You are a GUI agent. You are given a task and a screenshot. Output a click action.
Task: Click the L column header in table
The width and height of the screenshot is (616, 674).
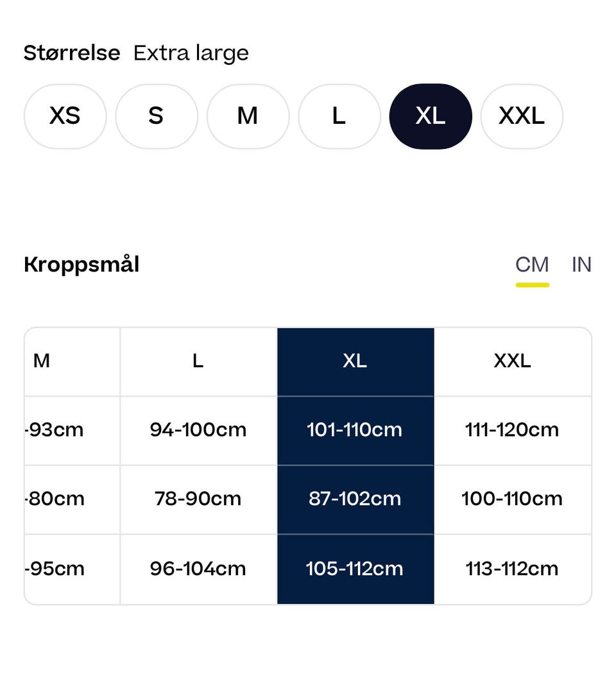tap(198, 361)
